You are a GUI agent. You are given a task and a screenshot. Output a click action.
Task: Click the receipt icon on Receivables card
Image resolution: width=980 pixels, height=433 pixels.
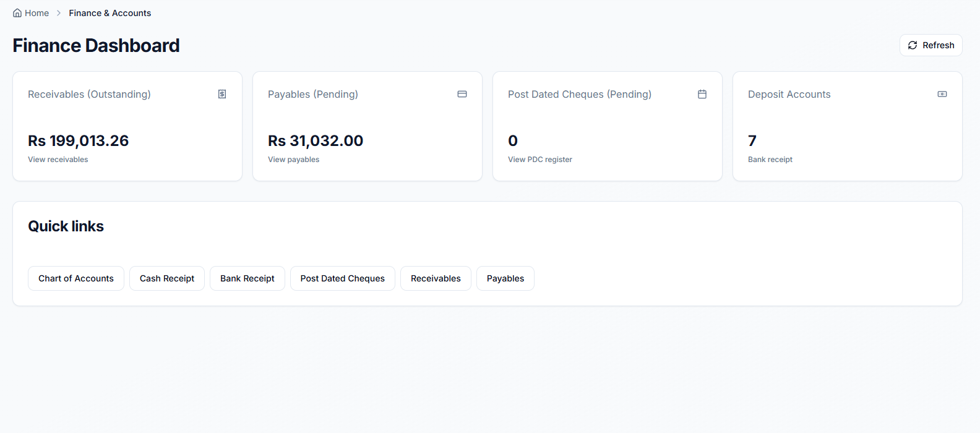222,94
